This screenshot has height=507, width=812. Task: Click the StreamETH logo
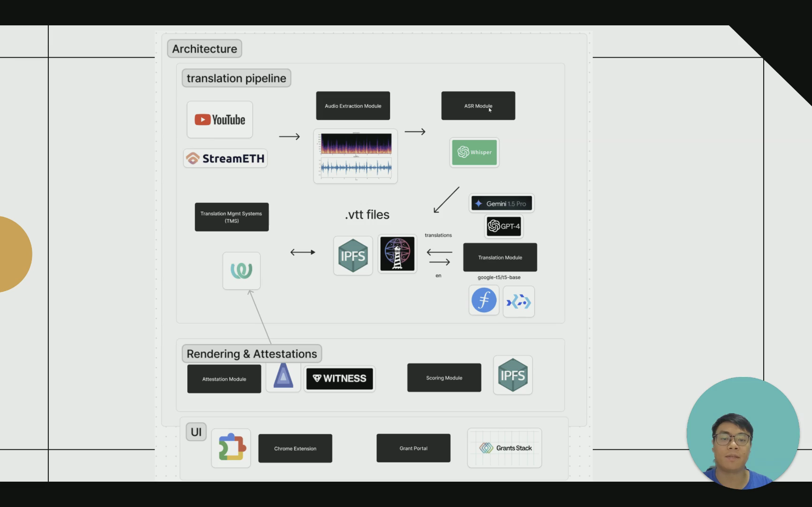click(225, 158)
